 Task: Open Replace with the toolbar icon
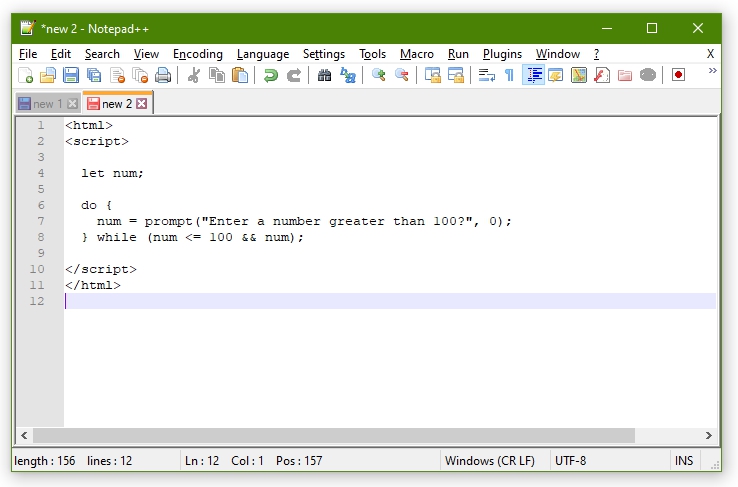(348, 75)
